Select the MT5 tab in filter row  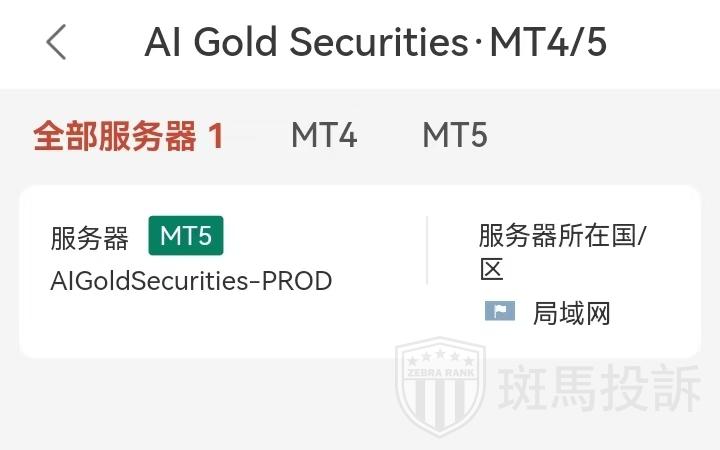(454, 135)
